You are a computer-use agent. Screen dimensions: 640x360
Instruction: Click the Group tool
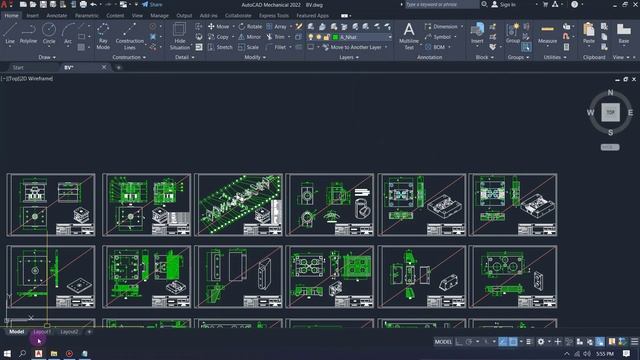click(513, 33)
